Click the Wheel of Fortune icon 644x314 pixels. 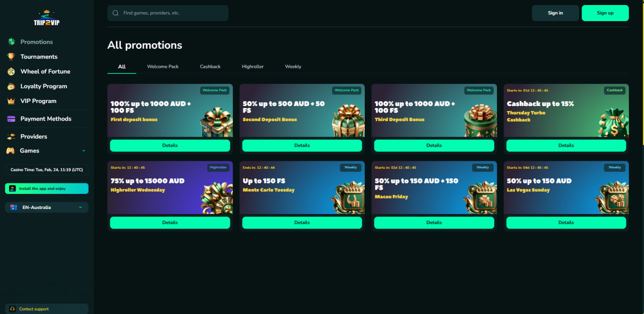pos(11,71)
